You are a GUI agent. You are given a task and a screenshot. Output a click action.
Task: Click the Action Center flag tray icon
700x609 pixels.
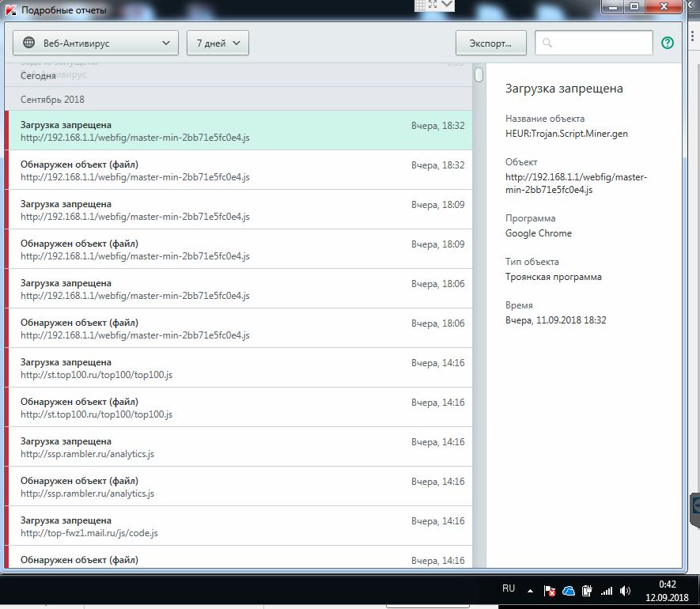coord(550,591)
